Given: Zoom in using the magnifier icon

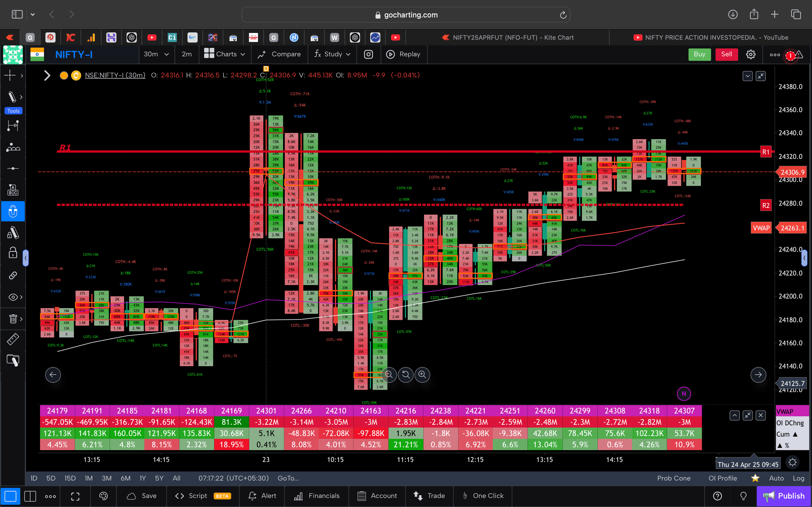Looking at the screenshot, I should (422, 375).
